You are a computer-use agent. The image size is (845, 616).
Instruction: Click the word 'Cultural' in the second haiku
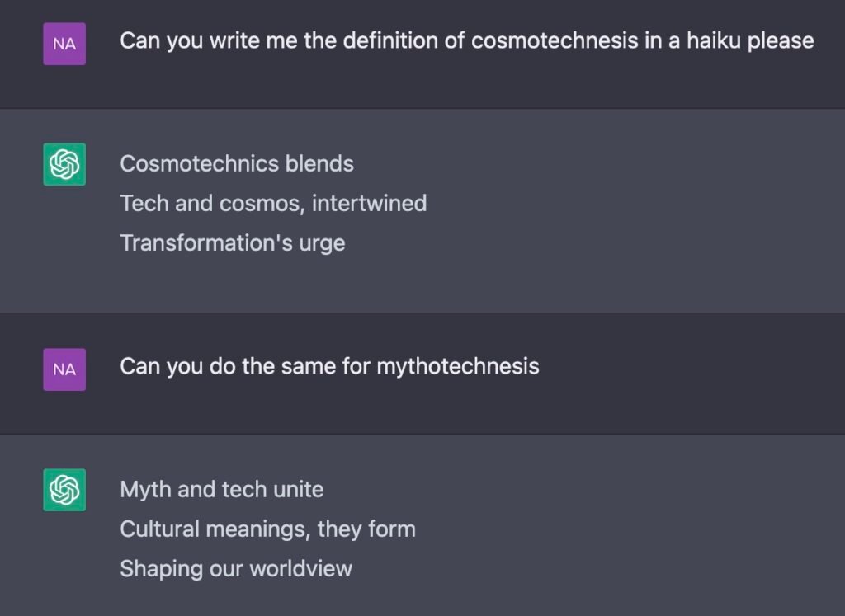pos(160,529)
